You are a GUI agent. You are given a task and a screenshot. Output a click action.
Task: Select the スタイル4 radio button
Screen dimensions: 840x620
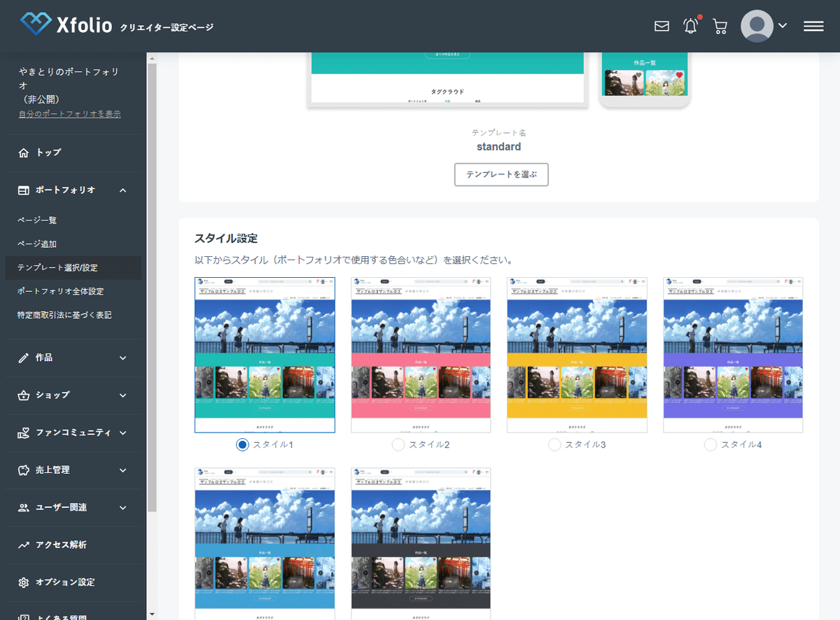(710, 444)
